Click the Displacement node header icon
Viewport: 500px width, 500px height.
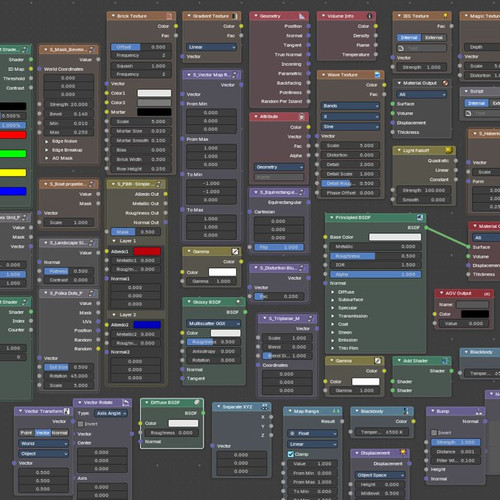403,453
